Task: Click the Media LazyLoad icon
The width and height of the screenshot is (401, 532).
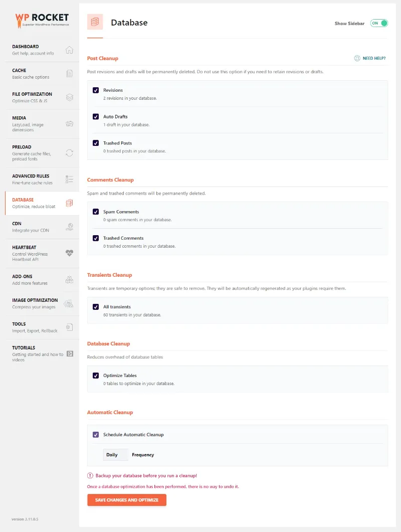Action: [x=70, y=124]
